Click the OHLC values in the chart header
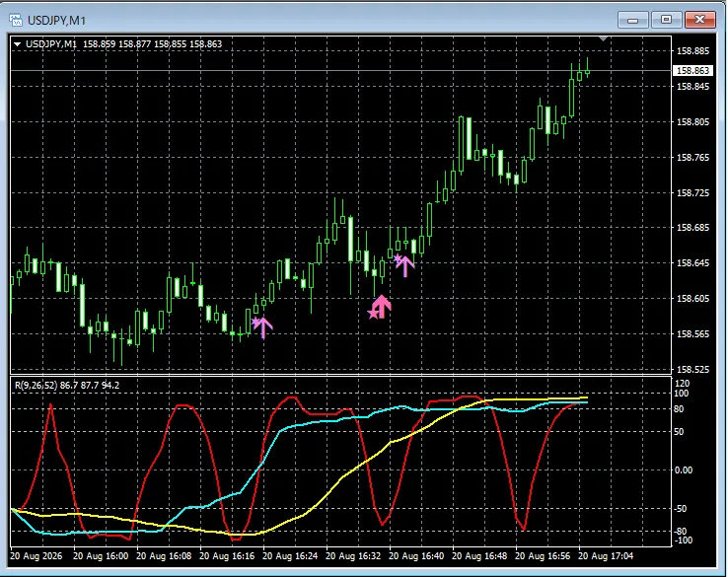728x577 pixels. click(152, 44)
